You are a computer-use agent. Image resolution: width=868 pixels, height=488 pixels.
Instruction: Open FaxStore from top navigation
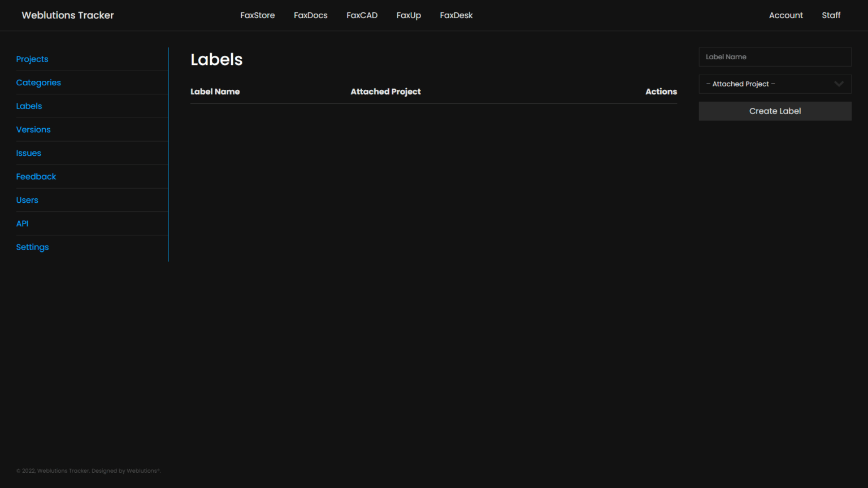click(257, 15)
